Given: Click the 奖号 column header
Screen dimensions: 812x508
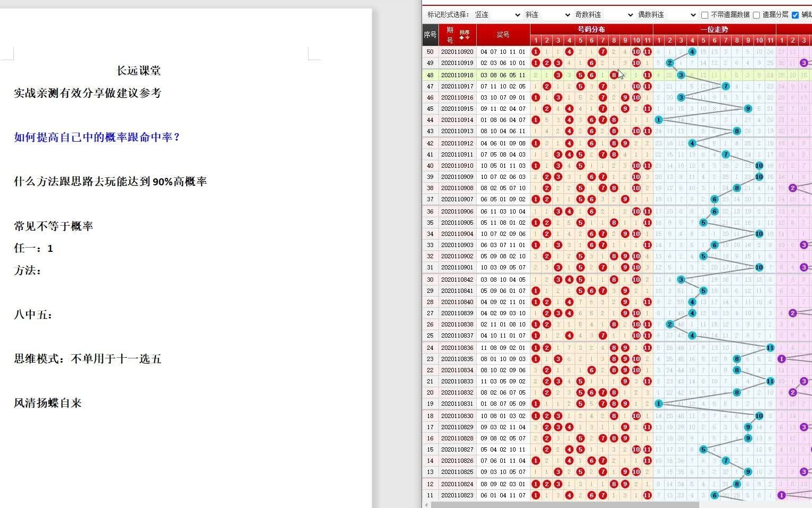Looking at the screenshot, I should [x=503, y=35].
